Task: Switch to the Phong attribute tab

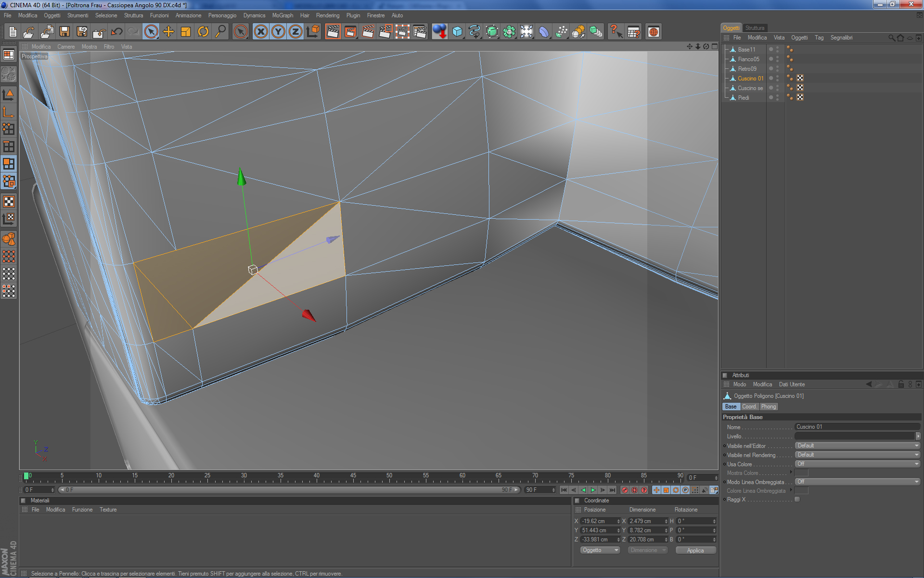Action: 768,407
